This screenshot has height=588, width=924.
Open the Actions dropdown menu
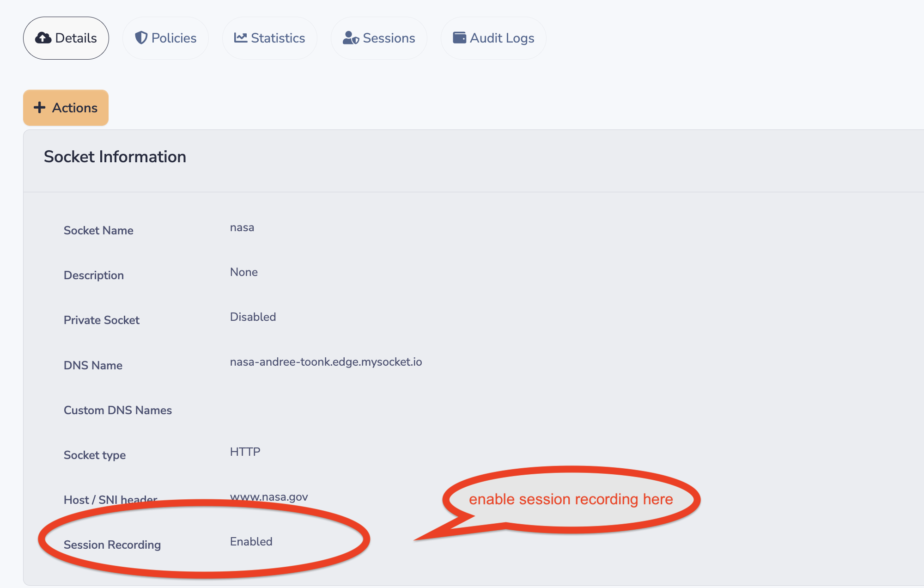[66, 108]
